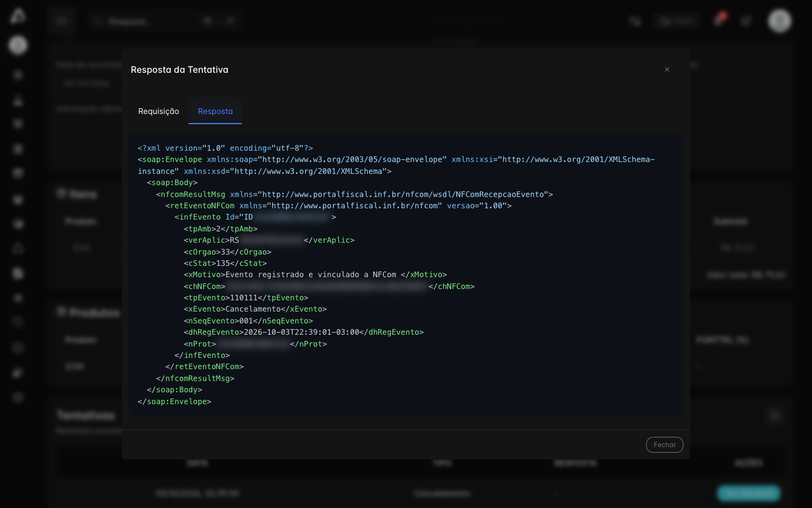Click the "Resposta da Tentativa" dialog title
The width and height of the screenshot is (812, 508).
179,69
